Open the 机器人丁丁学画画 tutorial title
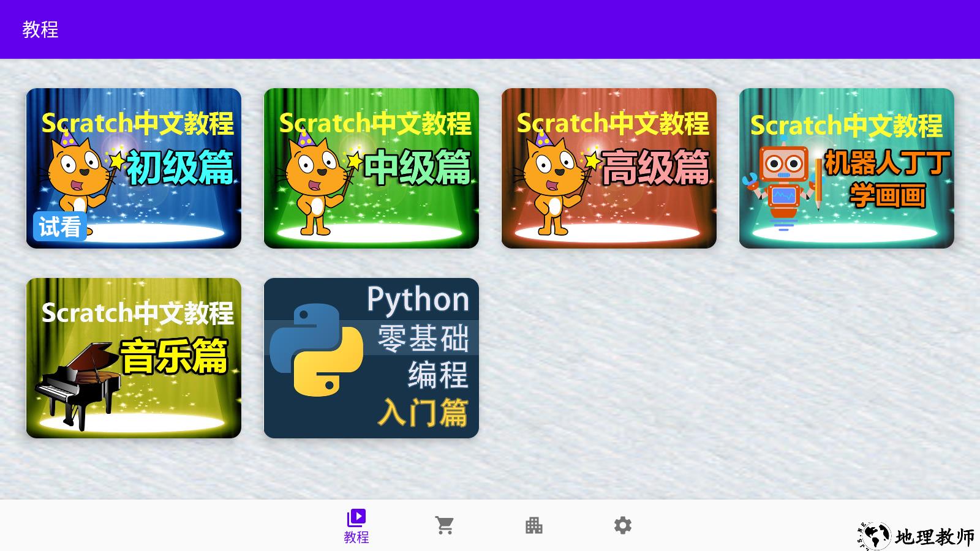Image resolution: width=980 pixels, height=551 pixels. pos(886,178)
